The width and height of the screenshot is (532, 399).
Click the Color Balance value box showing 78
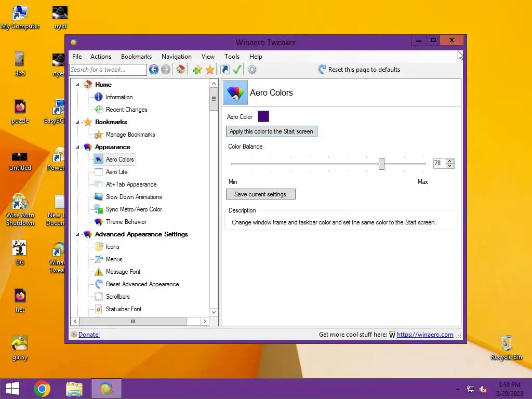[x=440, y=164]
